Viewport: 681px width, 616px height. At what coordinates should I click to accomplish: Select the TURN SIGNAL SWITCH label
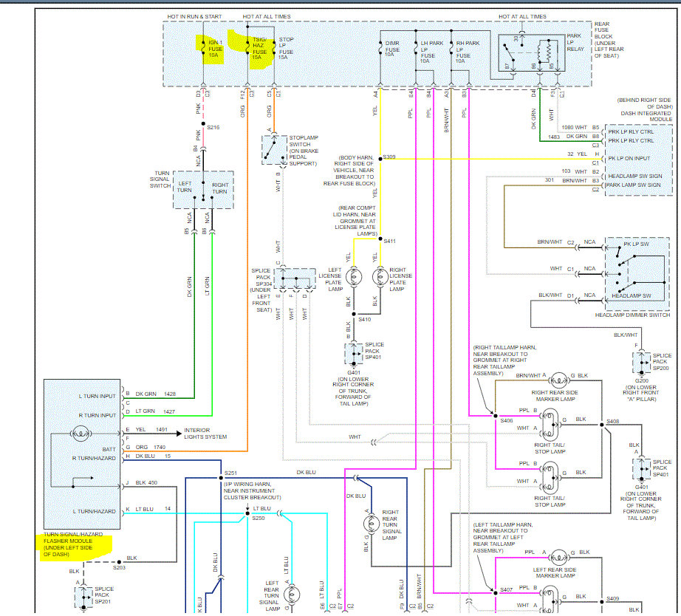160,179
